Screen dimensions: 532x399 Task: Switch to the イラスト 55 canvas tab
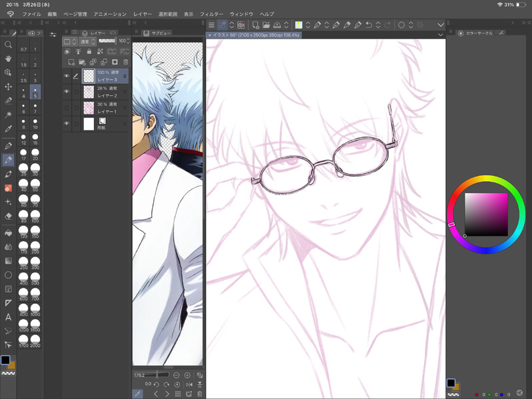[254, 35]
